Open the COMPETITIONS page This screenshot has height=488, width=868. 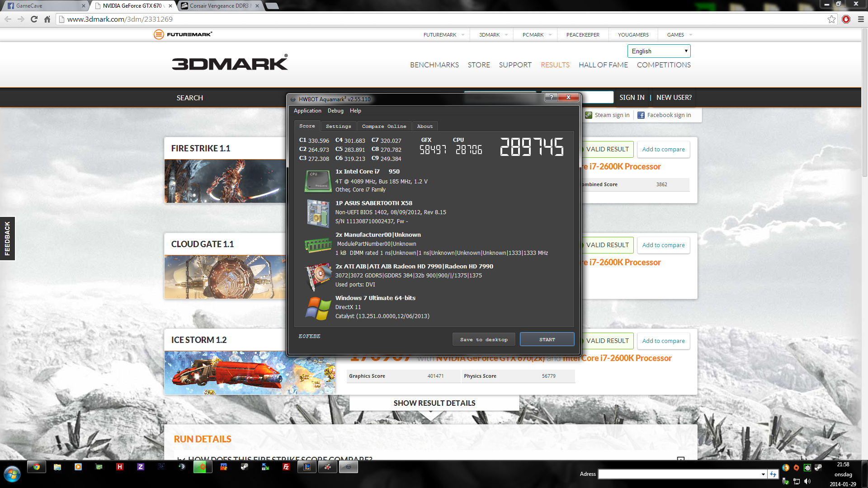click(x=664, y=65)
